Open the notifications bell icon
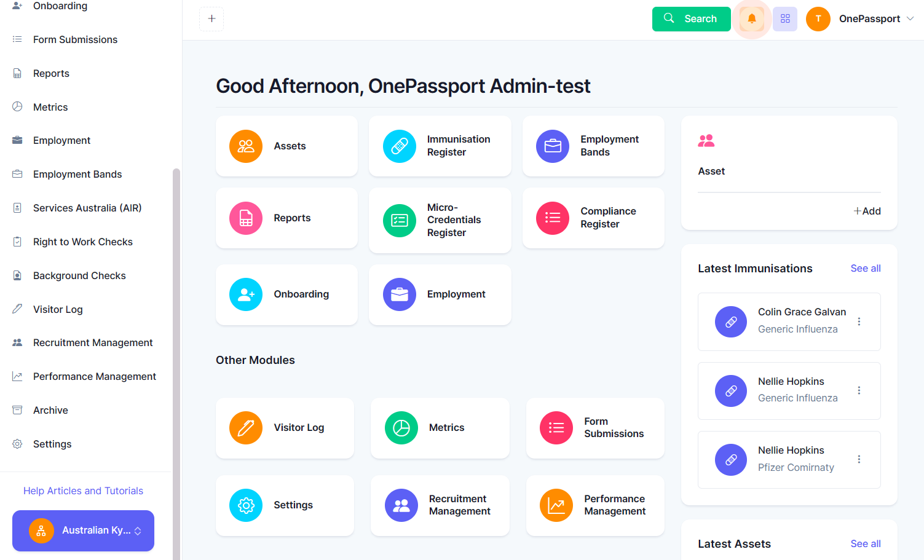Image resolution: width=924 pixels, height=560 pixels. coord(751,19)
